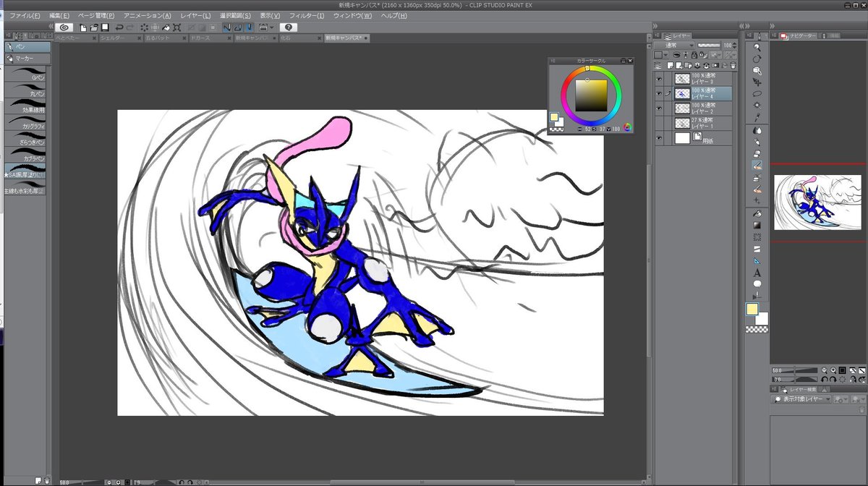The height and width of the screenshot is (486, 868).
Task: Choose the カリグラフィ brush
Action: (x=26, y=123)
